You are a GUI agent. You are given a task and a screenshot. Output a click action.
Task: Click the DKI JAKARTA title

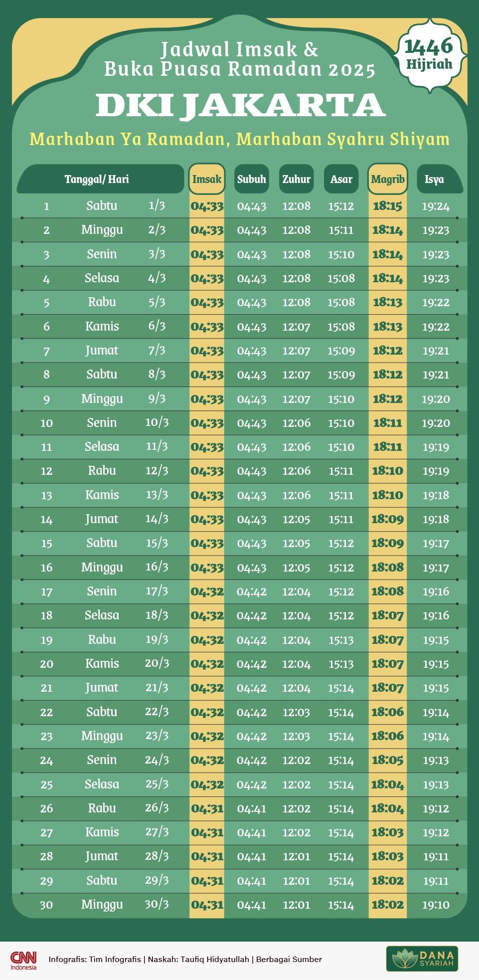point(240,105)
